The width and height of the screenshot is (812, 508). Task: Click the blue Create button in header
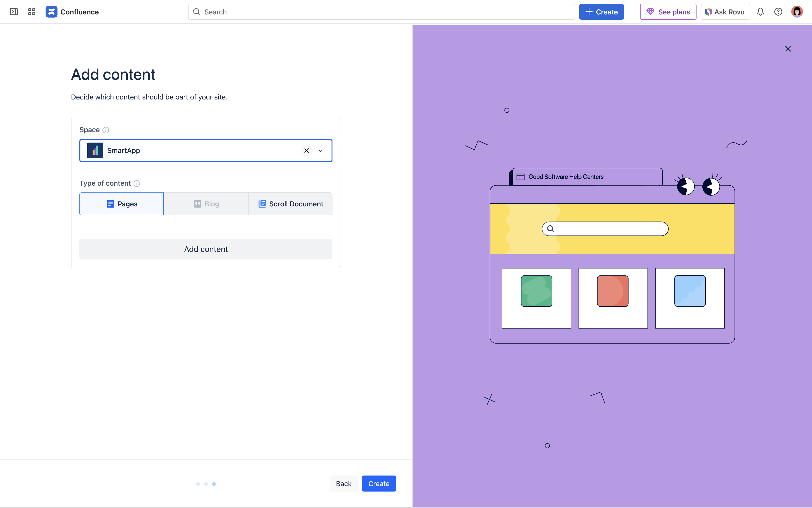(x=601, y=12)
